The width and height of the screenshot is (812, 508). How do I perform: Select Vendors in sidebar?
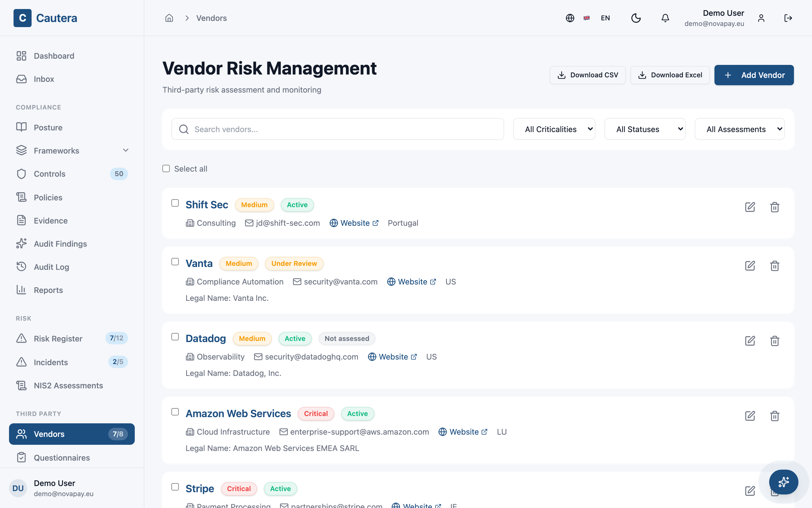pos(72,434)
